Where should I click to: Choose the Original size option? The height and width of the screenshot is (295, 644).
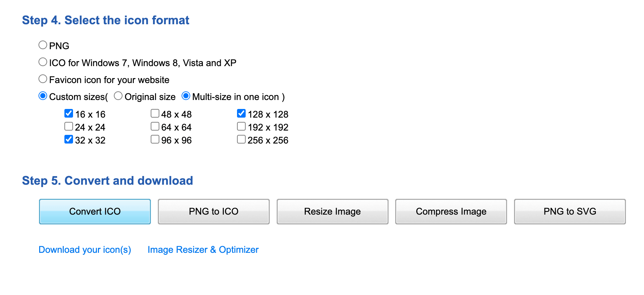(118, 96)
